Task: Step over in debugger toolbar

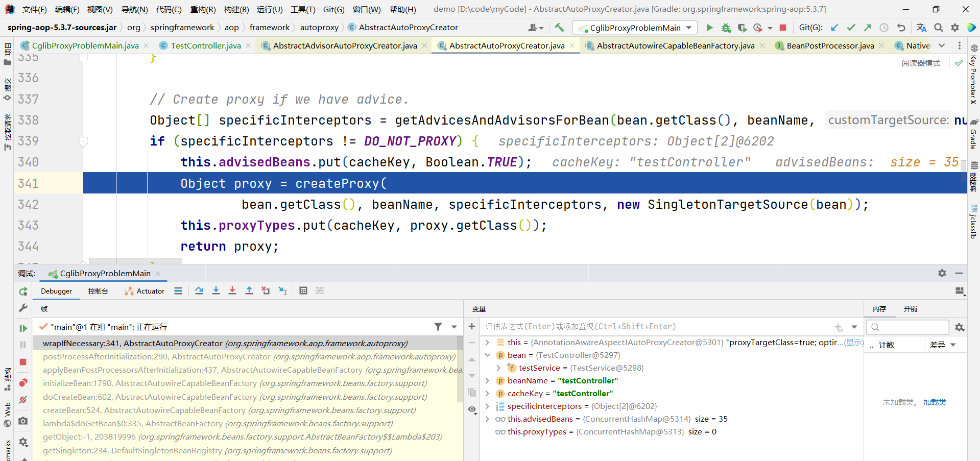Action: pos(199,290)
